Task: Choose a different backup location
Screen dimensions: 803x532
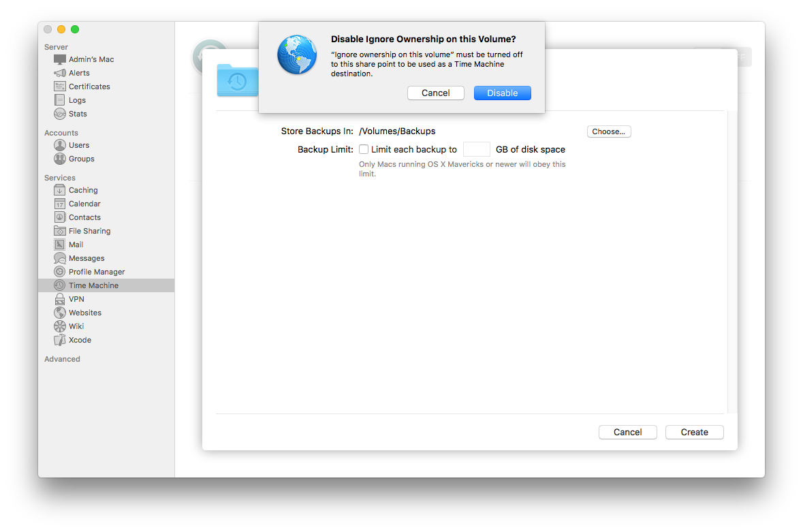Action: click(608, 131)
